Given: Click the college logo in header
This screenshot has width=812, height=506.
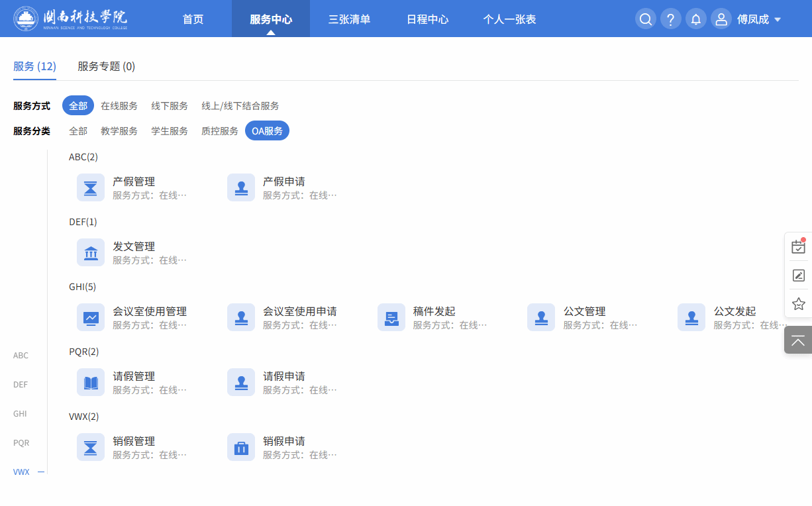Looking at the screenshot, I should click(70, 19).
